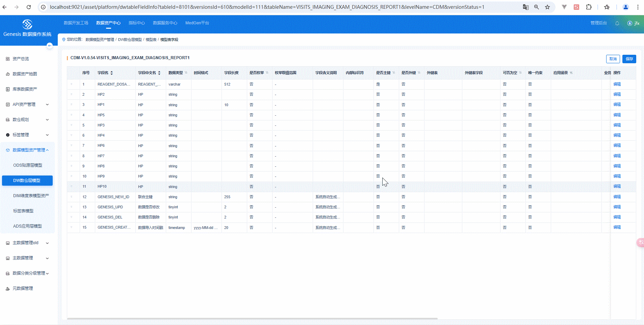
Task: Edit the HP10 row
Action: [x=617, y=186]
